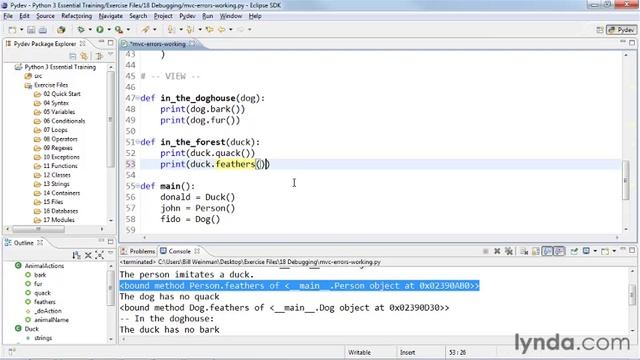Click the Previous Annotation toolbar icon

point(190,29)
